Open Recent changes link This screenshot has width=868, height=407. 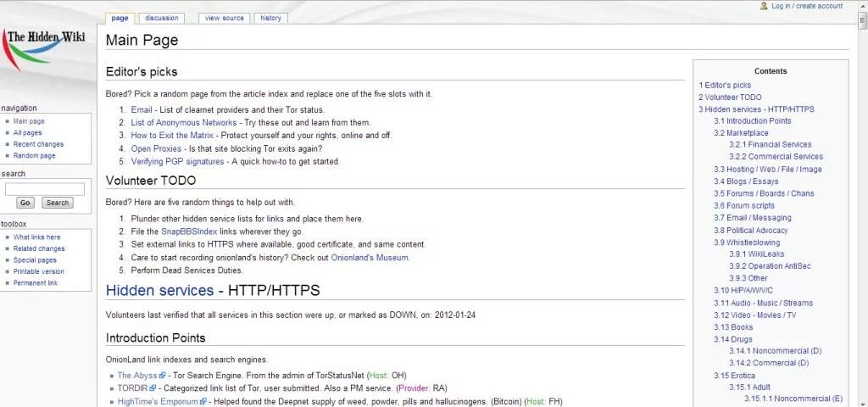coord(38,144)
